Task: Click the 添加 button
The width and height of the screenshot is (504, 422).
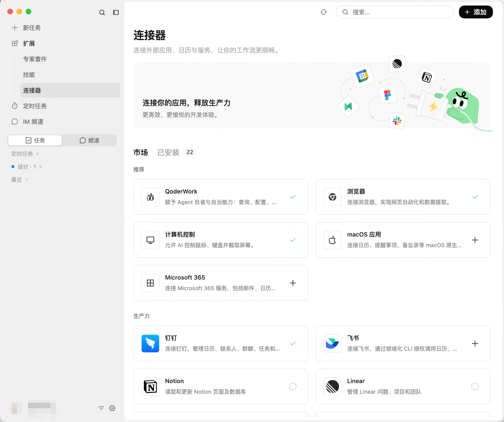Action: pyautogui.click(x=476, y=12)
